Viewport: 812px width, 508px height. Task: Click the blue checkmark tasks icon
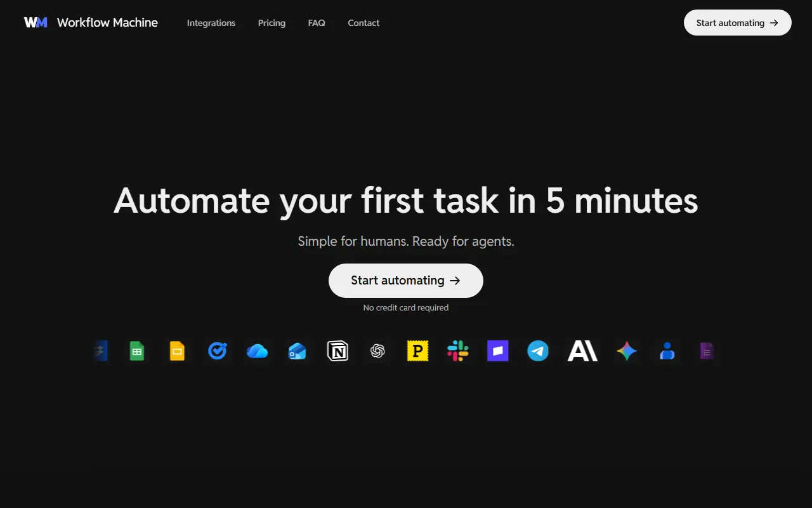click(x=217, y=351)
